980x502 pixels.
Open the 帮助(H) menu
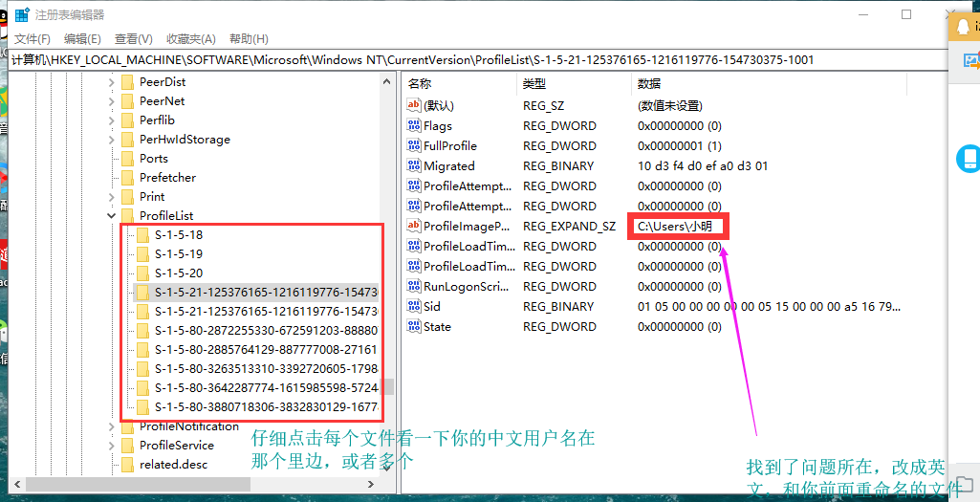pyautogui.click(x=249, y=39)
